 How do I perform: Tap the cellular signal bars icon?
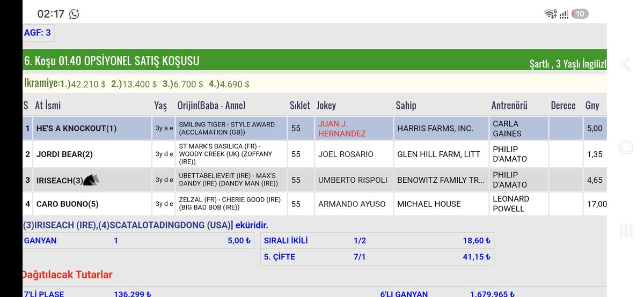click(563, 14)
